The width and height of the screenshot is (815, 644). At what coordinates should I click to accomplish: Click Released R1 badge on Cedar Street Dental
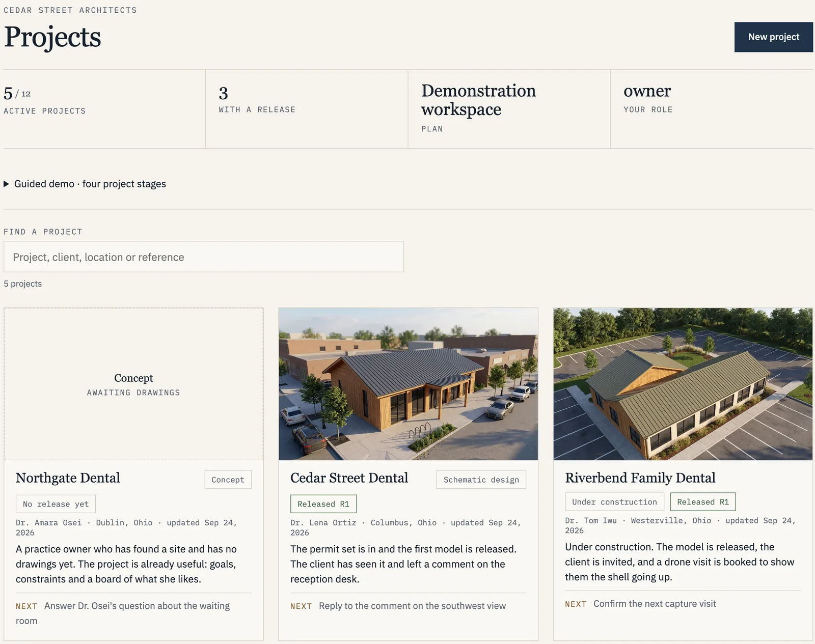pyautogui.click(x=323, y=504)
